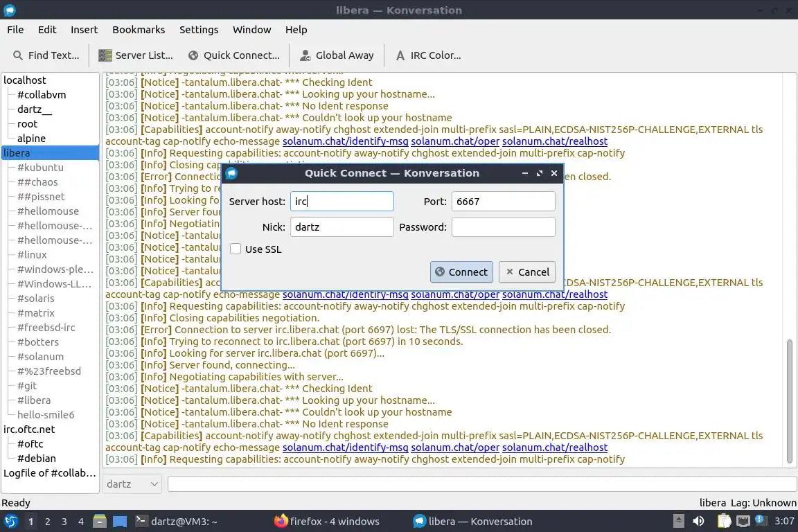Switch to the #linux channel
The width and height of the screenshot is (798, 532).
click(x=32, y=255)
